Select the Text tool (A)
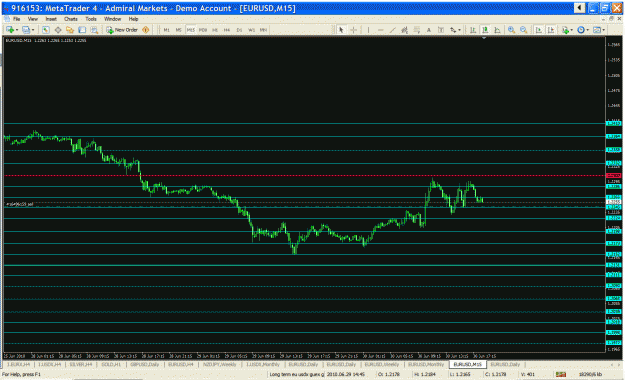 (428, 30)
